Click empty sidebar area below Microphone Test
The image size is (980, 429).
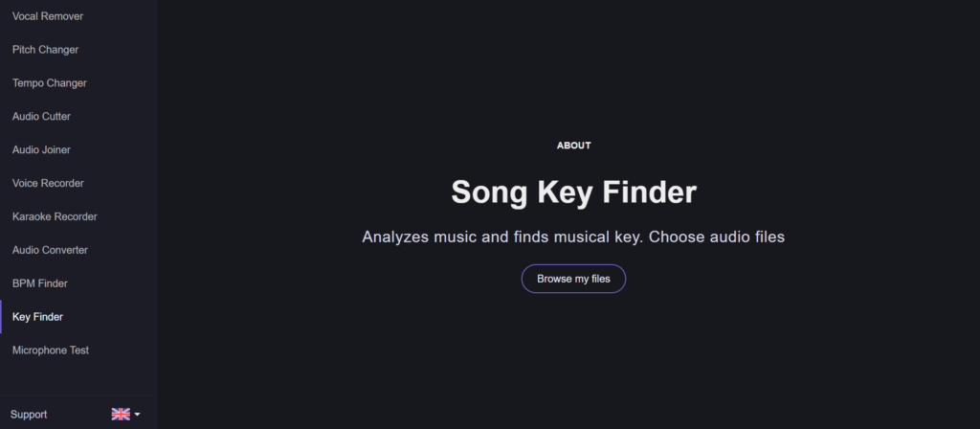(x=78, y=380)
